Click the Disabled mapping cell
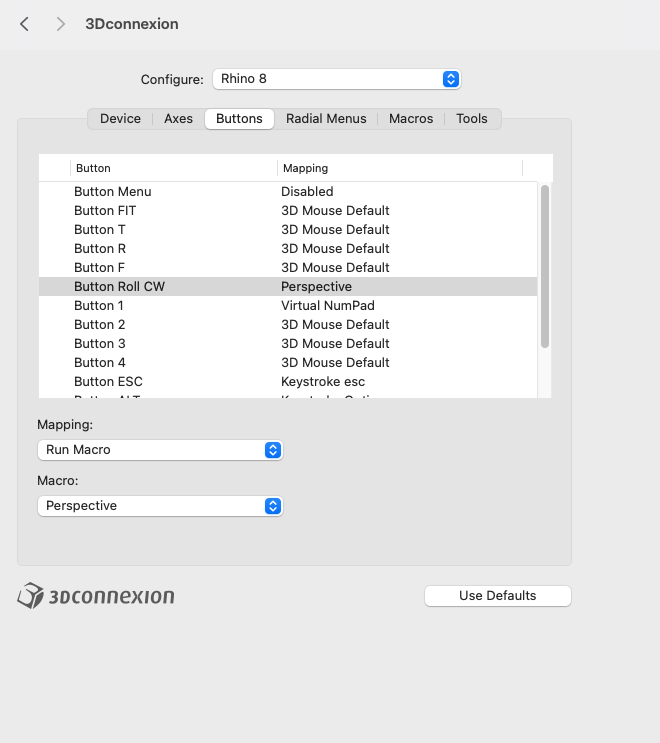The image size is (660, 743). (x=307, y=191)
